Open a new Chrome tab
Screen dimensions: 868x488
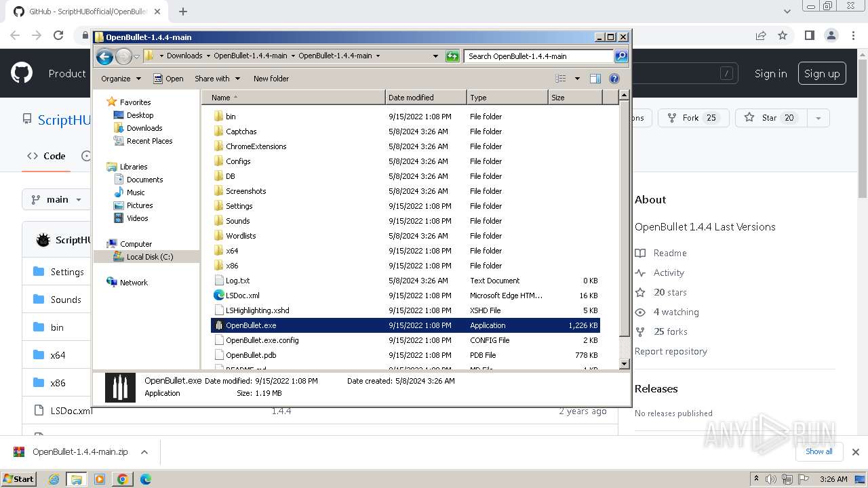point(183,12)
